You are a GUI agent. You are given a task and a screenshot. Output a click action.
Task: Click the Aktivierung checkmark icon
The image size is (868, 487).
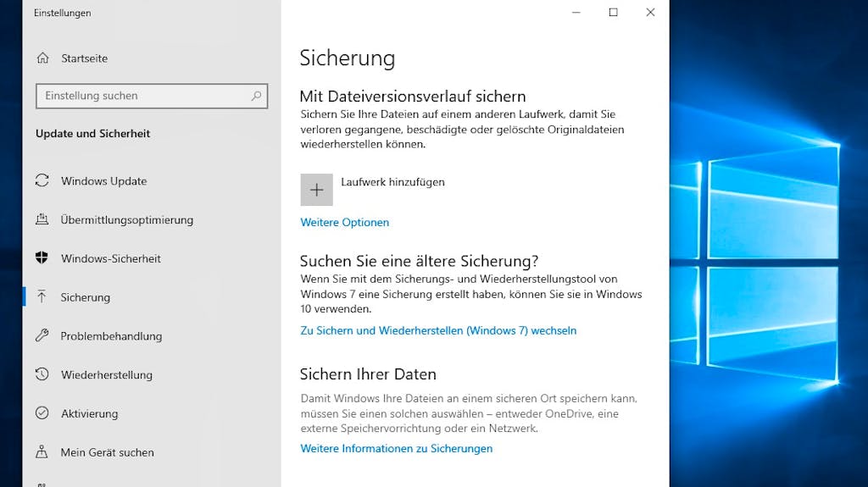tap(42, 412)
